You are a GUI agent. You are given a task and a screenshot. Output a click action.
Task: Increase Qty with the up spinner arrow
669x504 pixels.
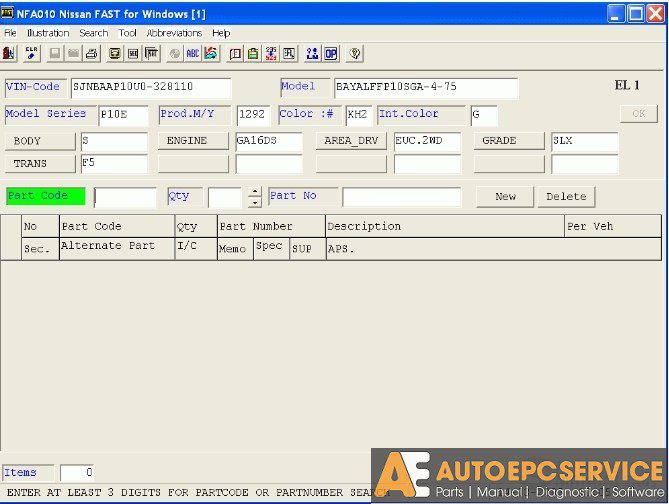tap(255, 192)
